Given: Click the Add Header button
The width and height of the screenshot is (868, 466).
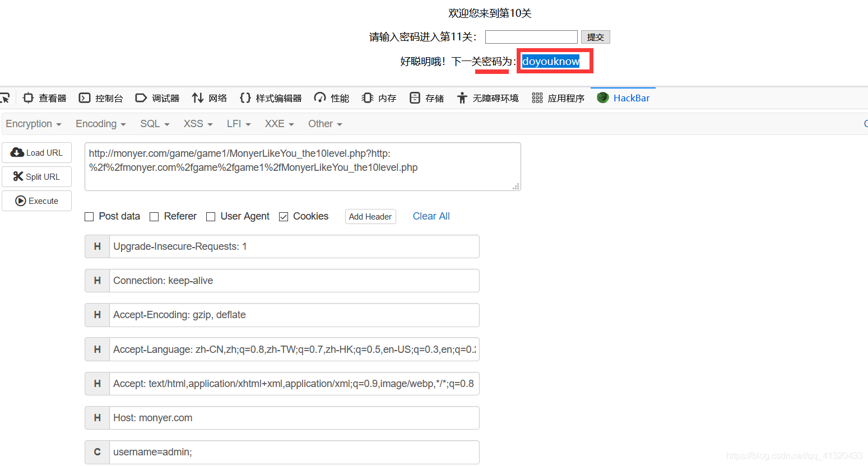Looking at the screenshot, I should coord(370,217).
